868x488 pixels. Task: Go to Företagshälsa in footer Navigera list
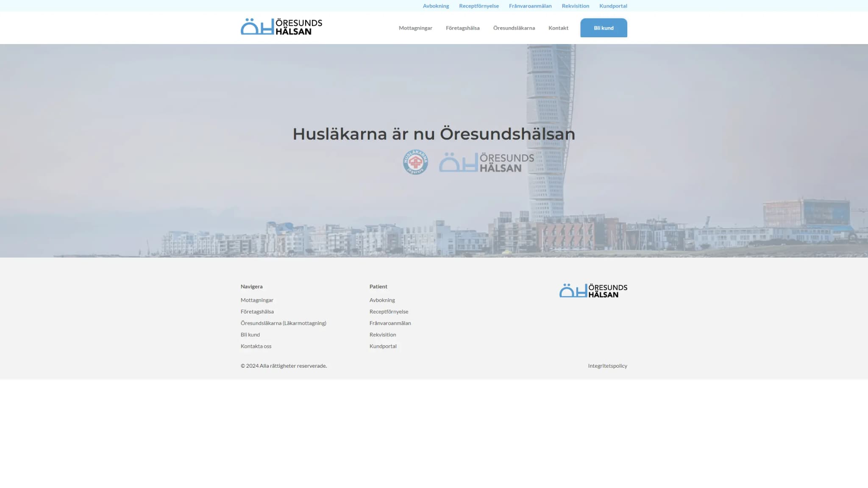(257, 311)
